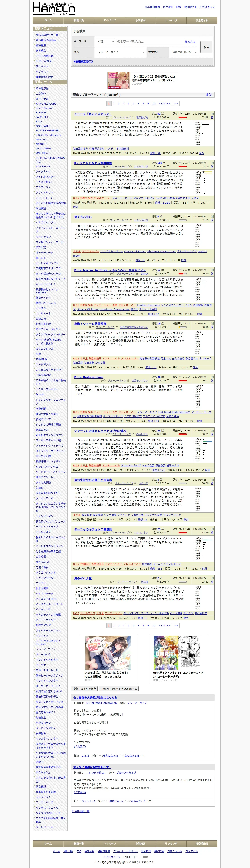
Task: Open METAL WOLF Archive XD link
Action: tap(102, 703)
